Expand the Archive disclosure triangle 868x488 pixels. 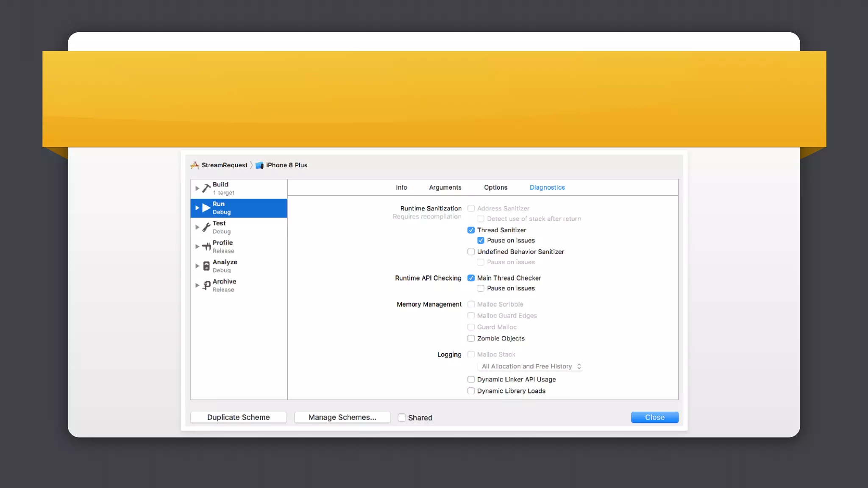(x=197, y=286)
